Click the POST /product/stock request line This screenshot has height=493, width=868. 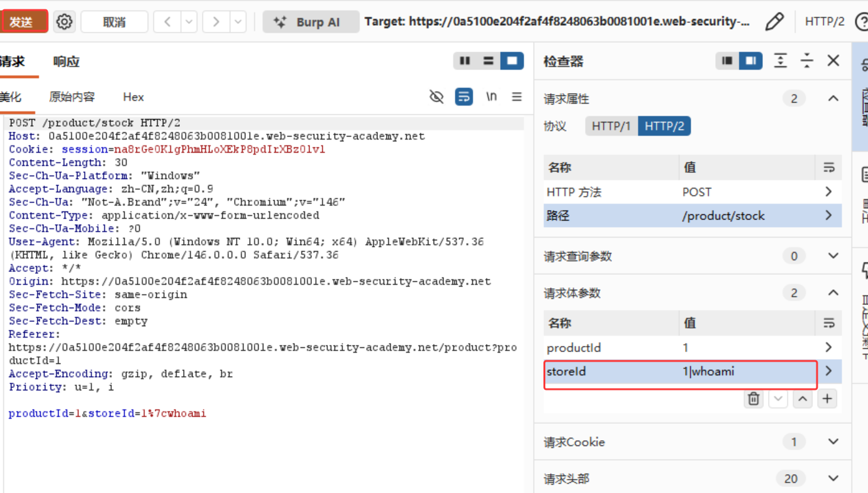[95, 123]
